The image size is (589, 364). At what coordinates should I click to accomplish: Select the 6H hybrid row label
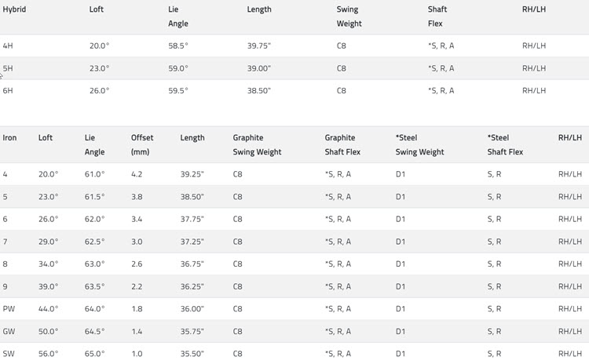click(x=8, y=91)
